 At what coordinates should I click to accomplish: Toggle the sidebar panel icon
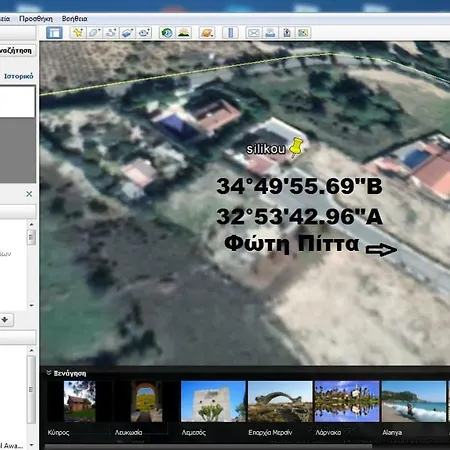click(54, 33)
